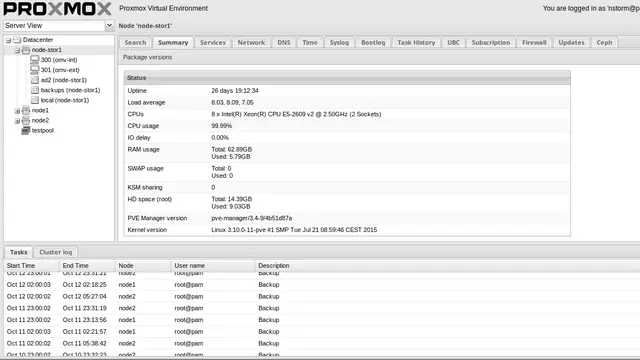Image resolution: width=640 pixels, height=360 pixels.
Task: Open the Syslog tab
Action: click(x=339, y=42)
